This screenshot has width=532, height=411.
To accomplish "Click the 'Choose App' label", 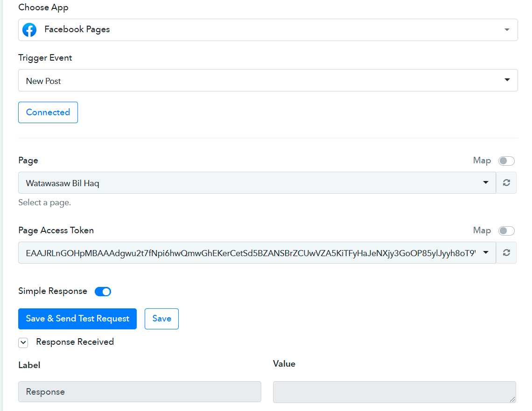I will tap(43, 7).
